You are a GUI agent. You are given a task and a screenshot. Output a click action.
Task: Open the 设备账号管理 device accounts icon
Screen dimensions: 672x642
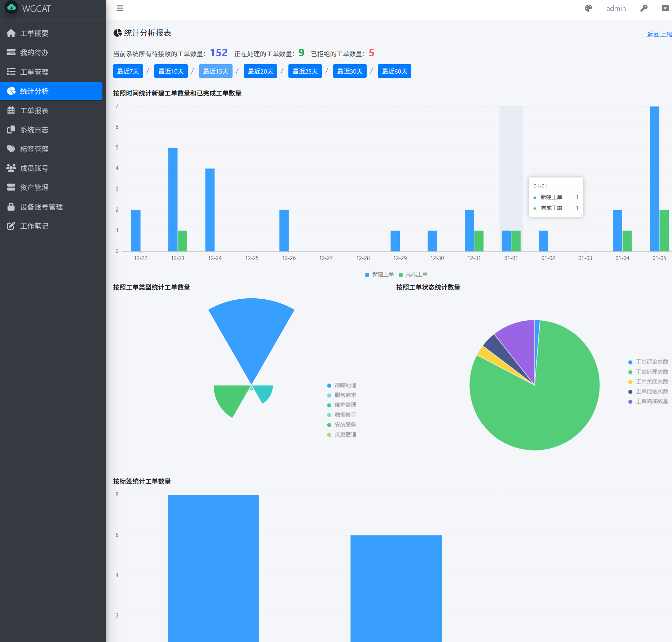[11, 207]
